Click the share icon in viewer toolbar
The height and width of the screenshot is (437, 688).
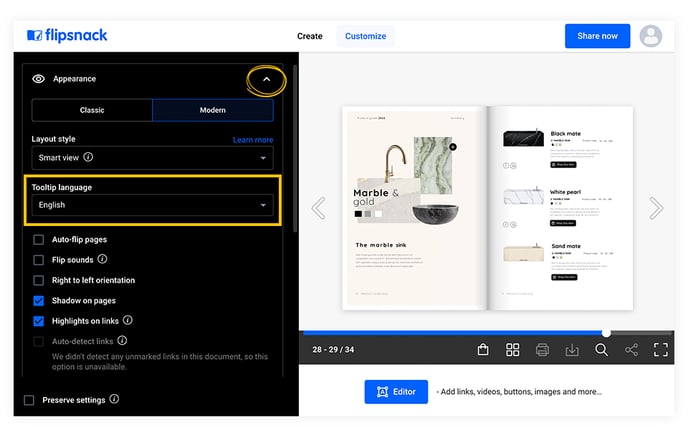631,350
